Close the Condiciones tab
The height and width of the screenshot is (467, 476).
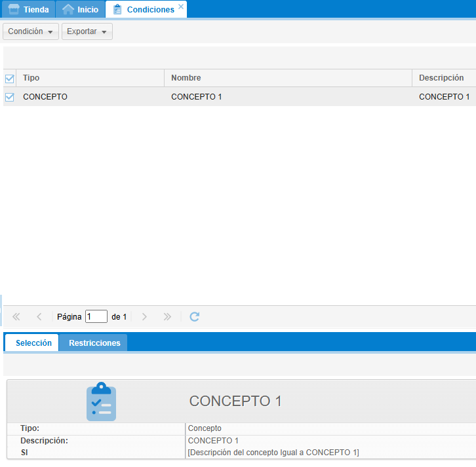tap(181, 7)
